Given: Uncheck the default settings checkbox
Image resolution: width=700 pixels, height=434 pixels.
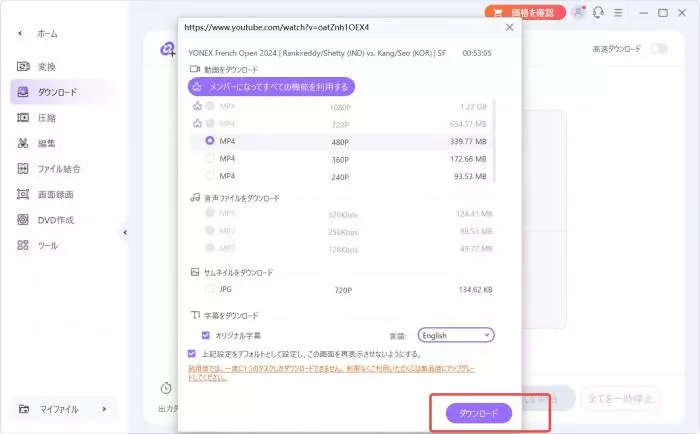Looking at the screenshot, I should point(192,354).
